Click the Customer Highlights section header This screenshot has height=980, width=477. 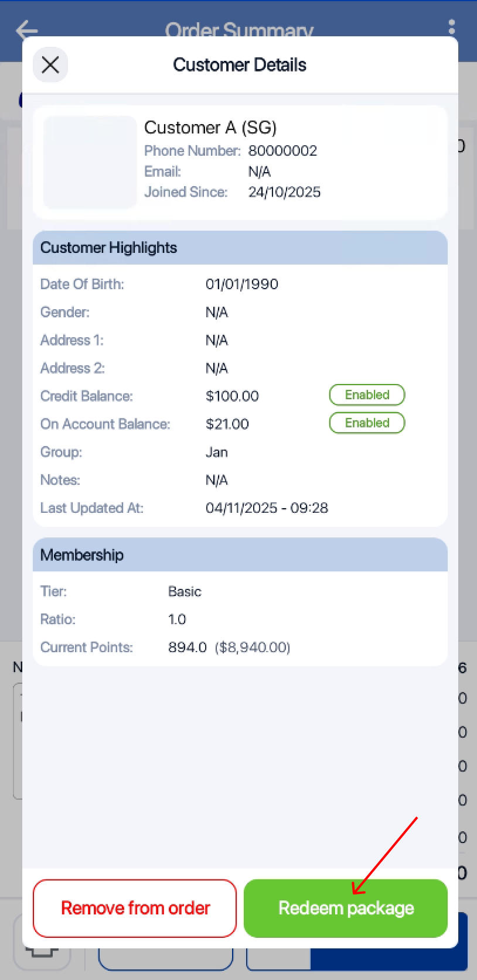tap(240, 248)
